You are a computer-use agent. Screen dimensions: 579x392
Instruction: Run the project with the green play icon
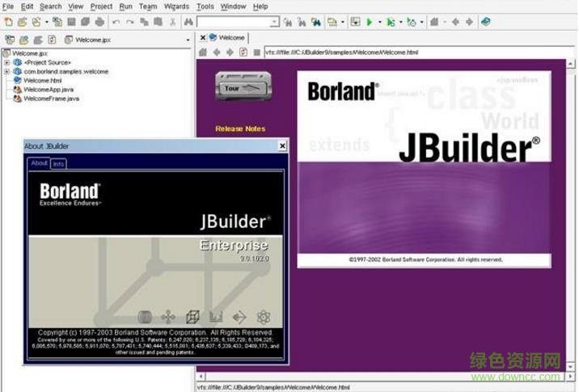(369, 22)
